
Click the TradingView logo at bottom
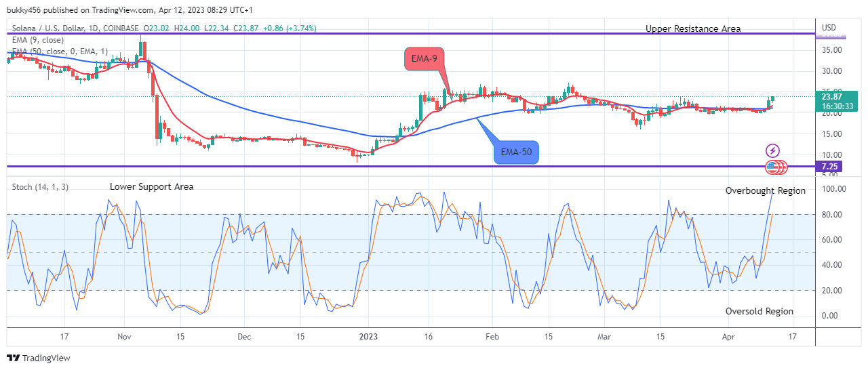tap(39, 358)
